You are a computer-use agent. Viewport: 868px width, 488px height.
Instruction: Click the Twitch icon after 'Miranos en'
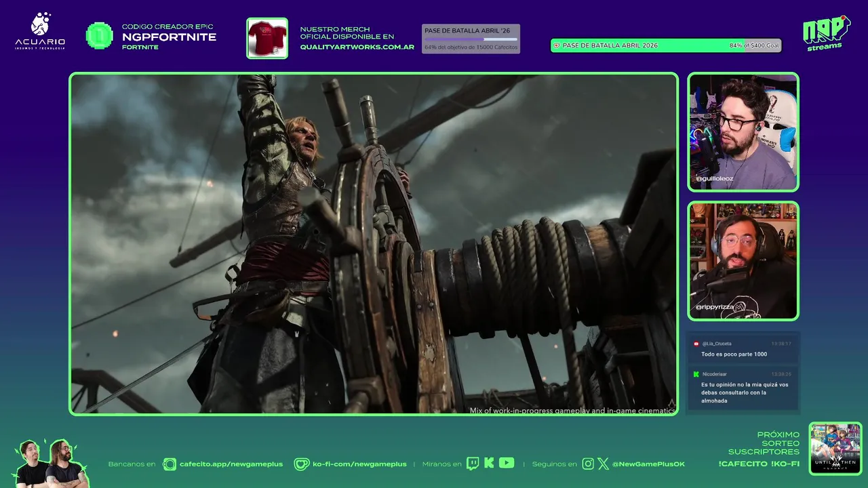click(473, 464)
